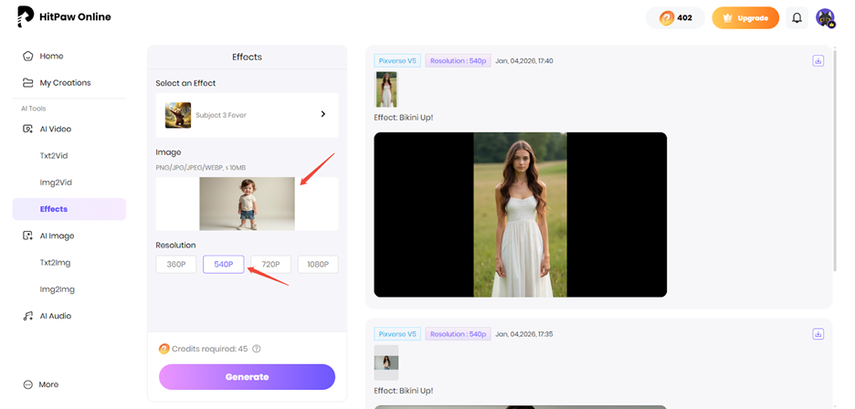
Task: Click the credits required help icon
Action: coord(257,349)
